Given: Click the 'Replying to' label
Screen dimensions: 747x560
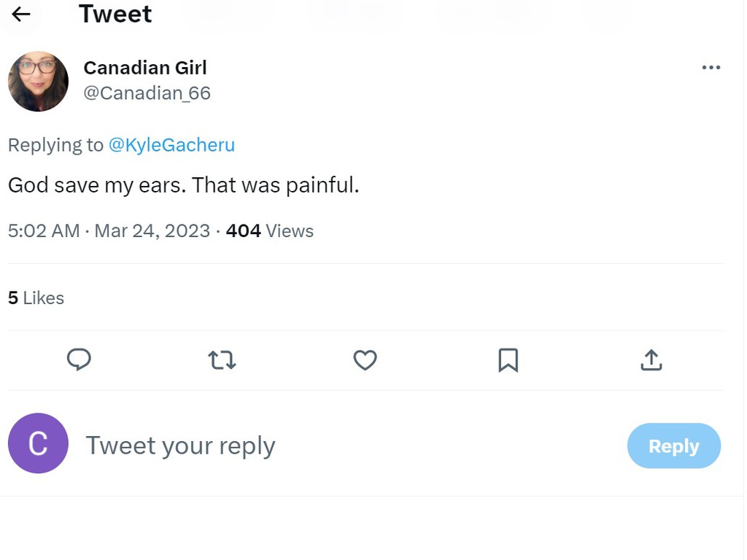Looking at the screenshot, I should [55, 145].
